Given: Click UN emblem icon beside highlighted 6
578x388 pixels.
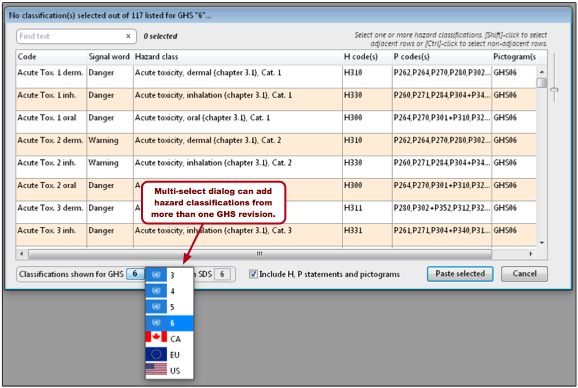Looking at the screenshot, I should 156,323.
